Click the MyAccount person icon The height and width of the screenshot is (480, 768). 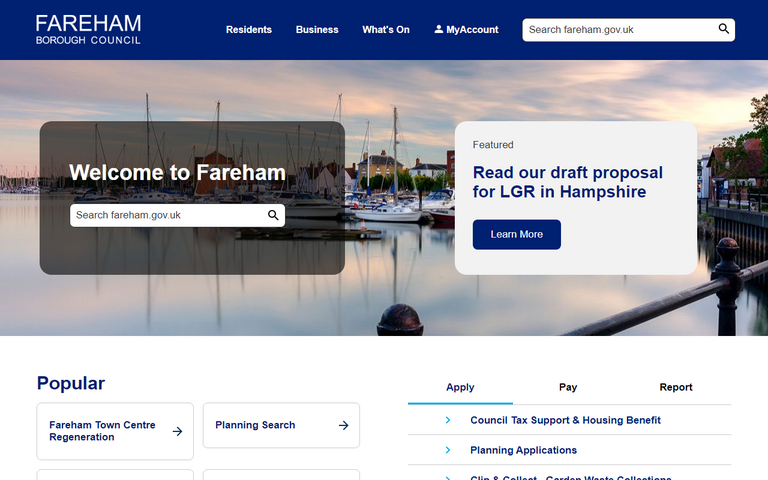tap(439, 29)
